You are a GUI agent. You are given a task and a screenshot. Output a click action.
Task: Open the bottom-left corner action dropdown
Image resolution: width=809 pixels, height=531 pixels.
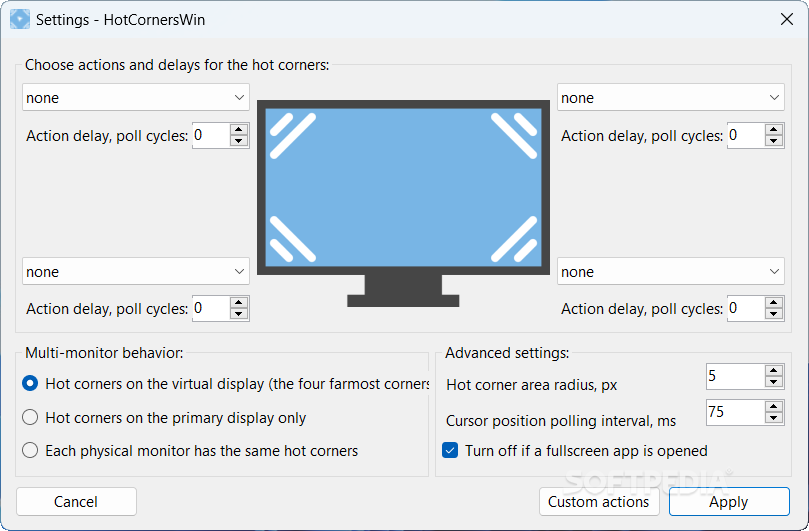(x=136, y=271)
